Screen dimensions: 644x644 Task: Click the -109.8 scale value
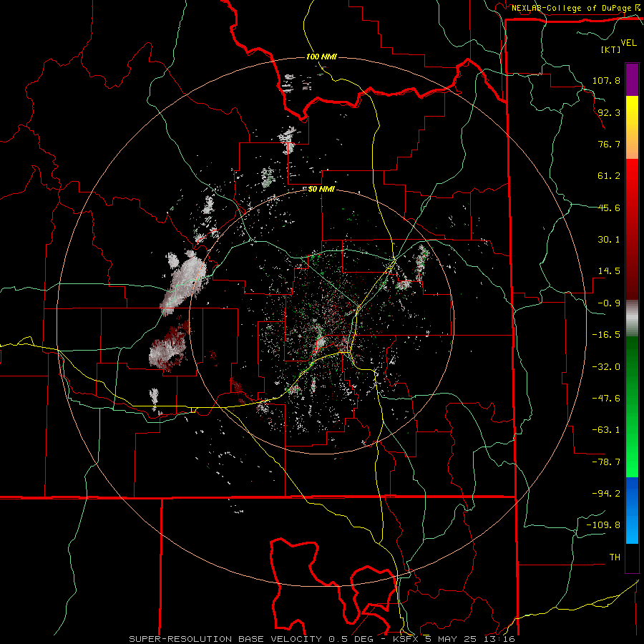pos(603,525)
